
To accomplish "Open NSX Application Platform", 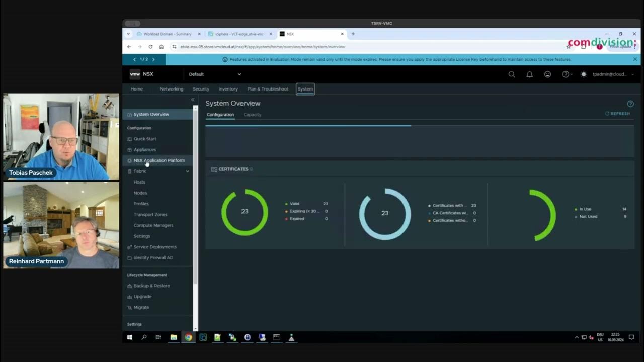I will [159, 160].
